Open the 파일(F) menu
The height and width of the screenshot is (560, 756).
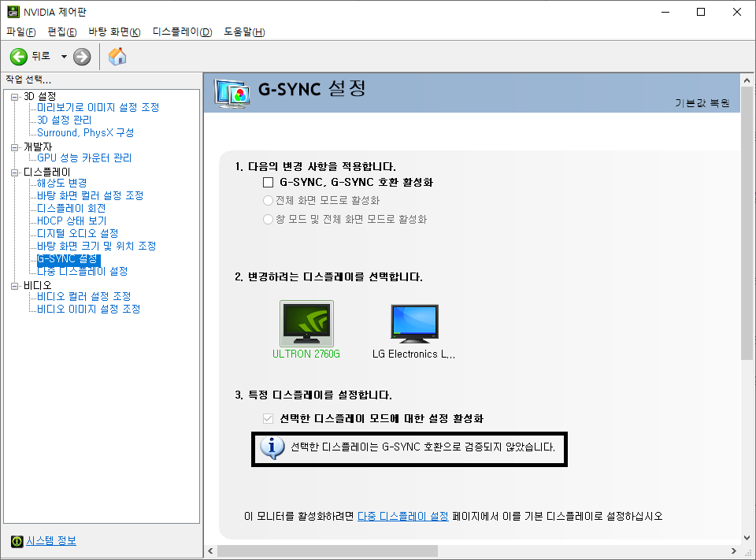point(20,32)
